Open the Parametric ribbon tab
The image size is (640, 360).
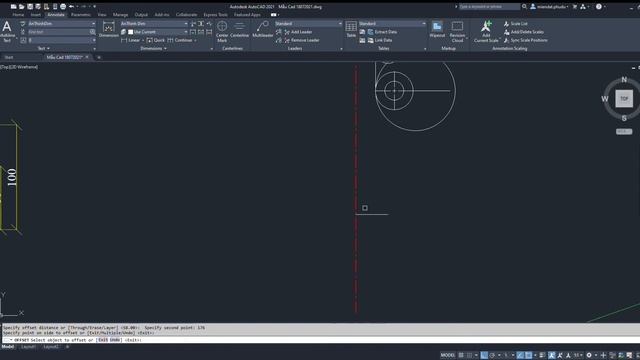click(x=81, y=15)
